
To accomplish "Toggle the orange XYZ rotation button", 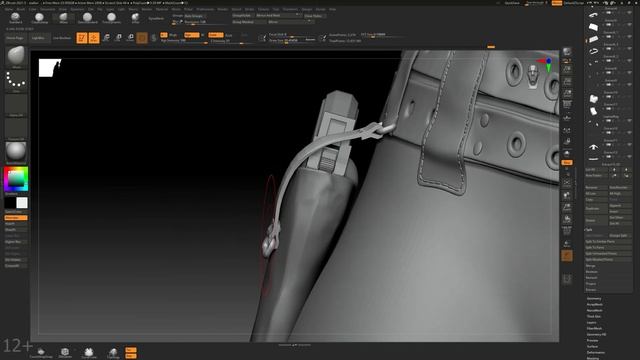I will (x=567, y=162).
